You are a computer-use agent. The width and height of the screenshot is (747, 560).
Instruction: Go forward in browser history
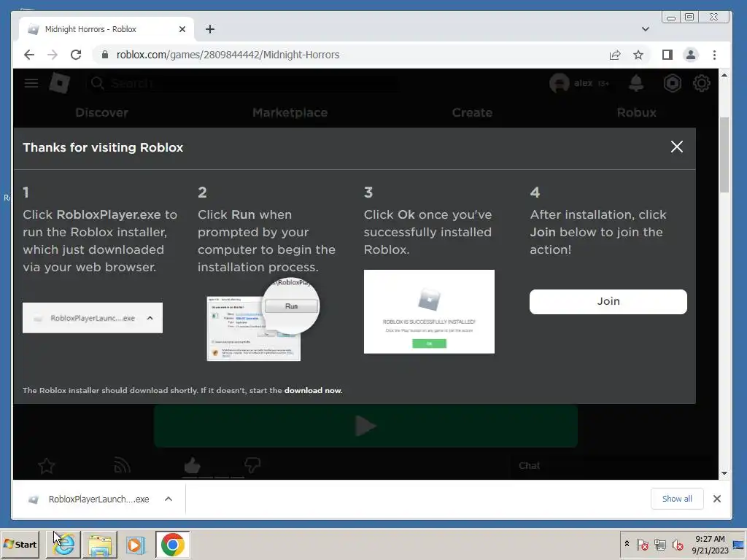53,55
